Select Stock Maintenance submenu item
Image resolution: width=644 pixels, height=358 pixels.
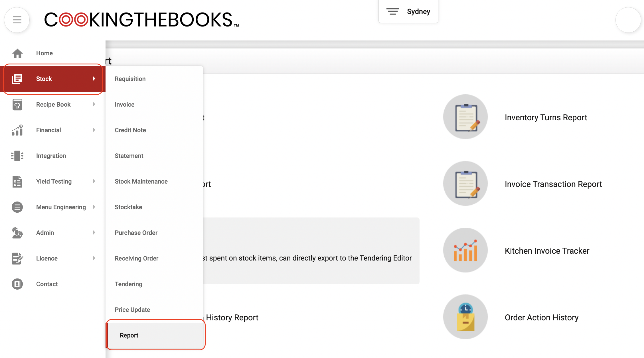pos(154,182)
